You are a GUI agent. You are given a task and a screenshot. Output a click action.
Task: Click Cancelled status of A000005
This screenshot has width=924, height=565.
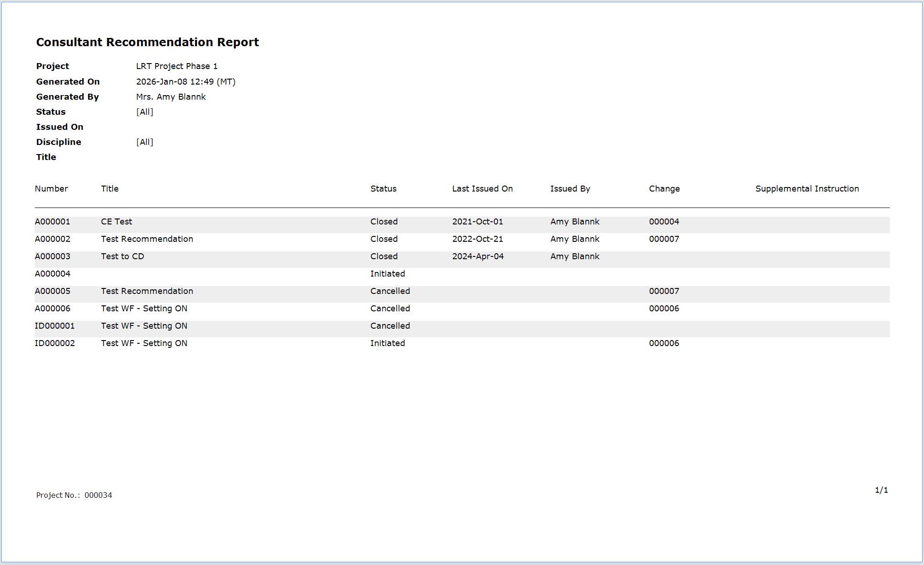tap(391, 291)
